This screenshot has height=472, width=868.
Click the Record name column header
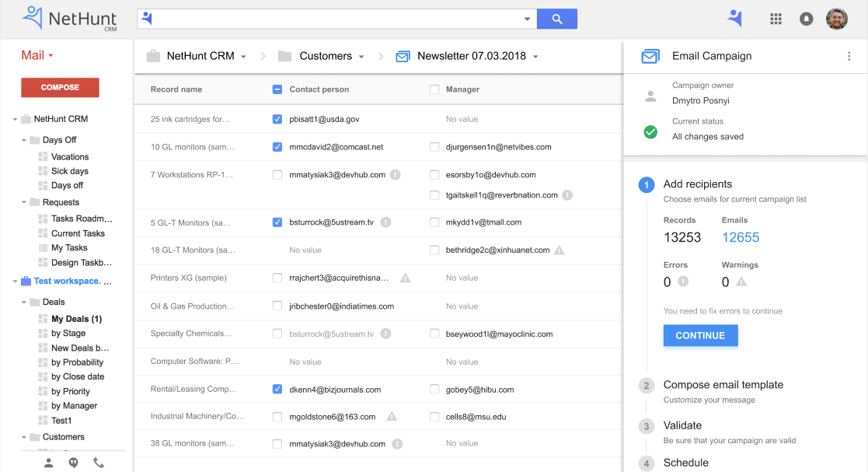176,89
